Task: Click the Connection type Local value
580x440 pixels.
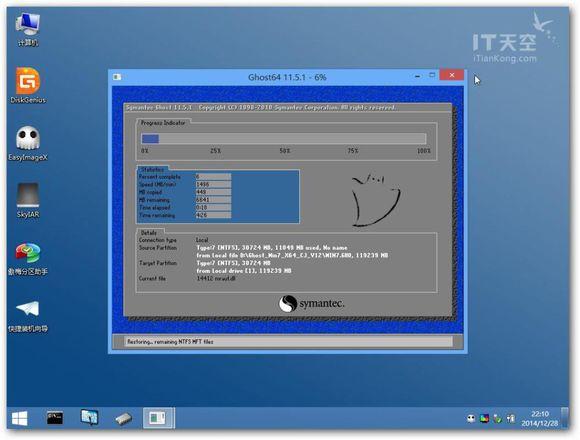Action: click(202, 240)
